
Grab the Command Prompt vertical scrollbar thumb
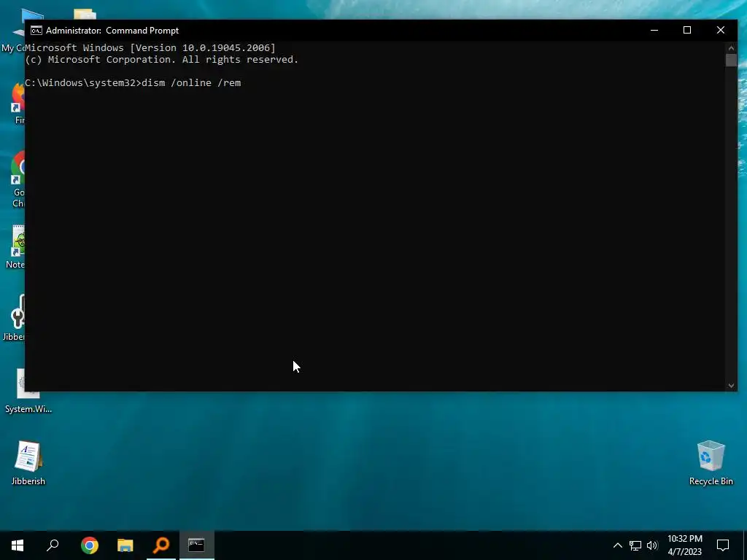coord(731,60)
